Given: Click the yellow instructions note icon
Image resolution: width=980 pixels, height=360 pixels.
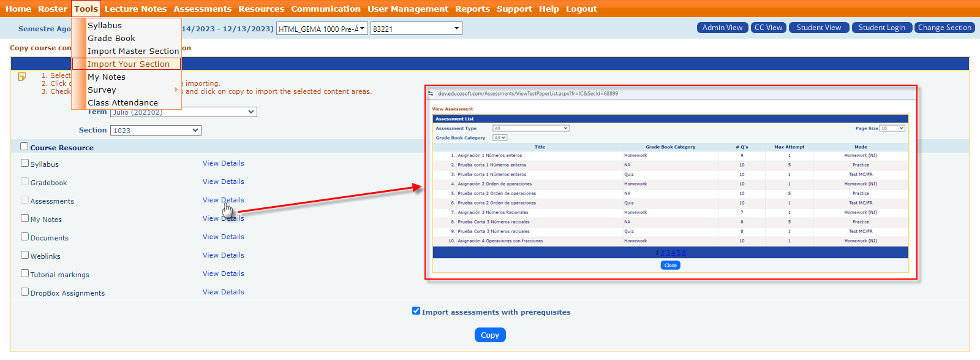Looking at the screenshot, I should tap(22, 77).
